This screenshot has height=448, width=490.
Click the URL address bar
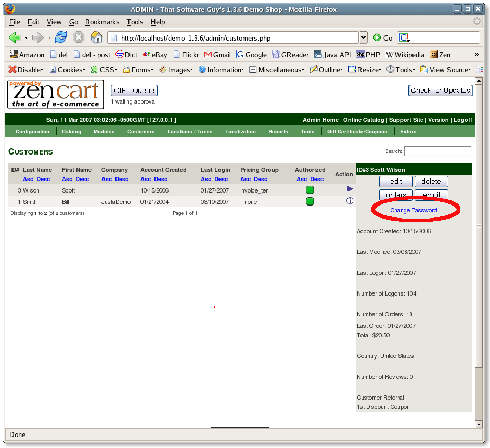pos(233,38)
